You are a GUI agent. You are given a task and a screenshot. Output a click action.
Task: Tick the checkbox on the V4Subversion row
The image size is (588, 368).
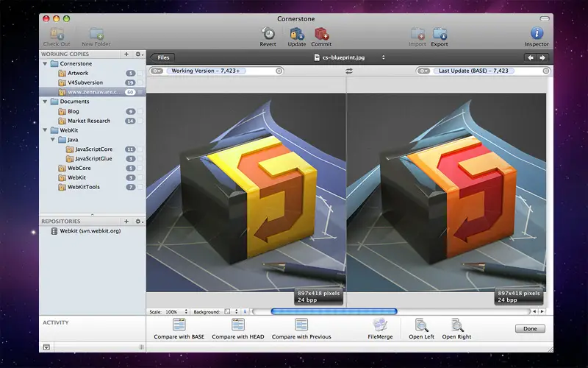pyautogui.click(x=140, y=82)
